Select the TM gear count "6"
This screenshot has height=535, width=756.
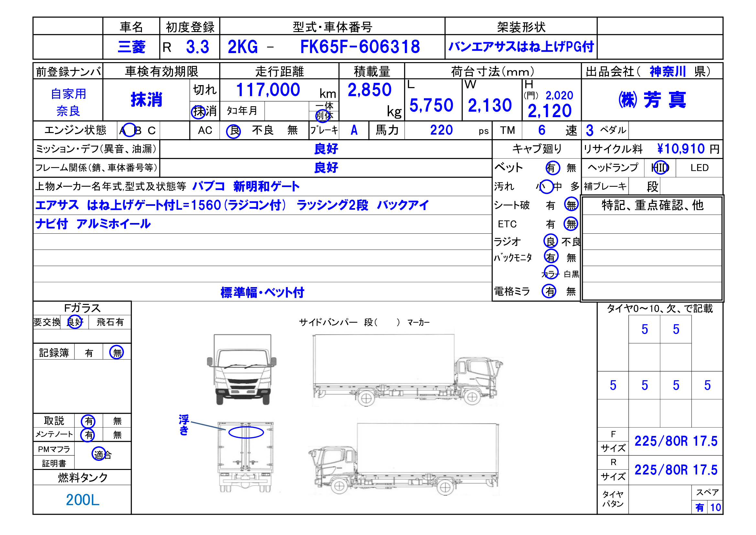pos(542,130)
